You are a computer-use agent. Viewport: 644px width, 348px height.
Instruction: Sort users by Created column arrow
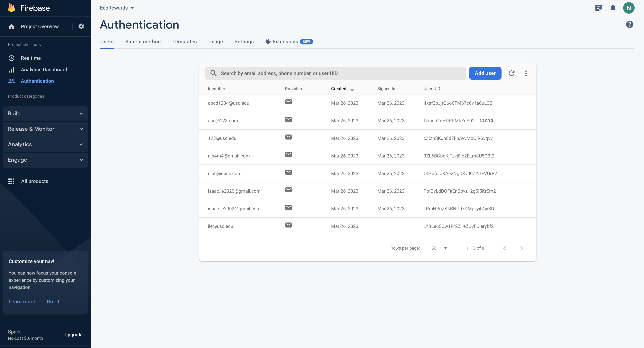point(352,89)
